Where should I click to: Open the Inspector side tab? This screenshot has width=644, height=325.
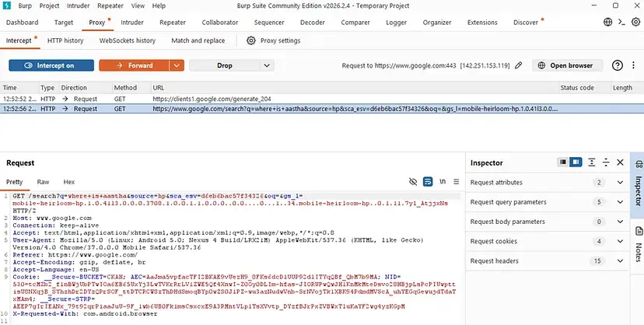coord(638,185)
